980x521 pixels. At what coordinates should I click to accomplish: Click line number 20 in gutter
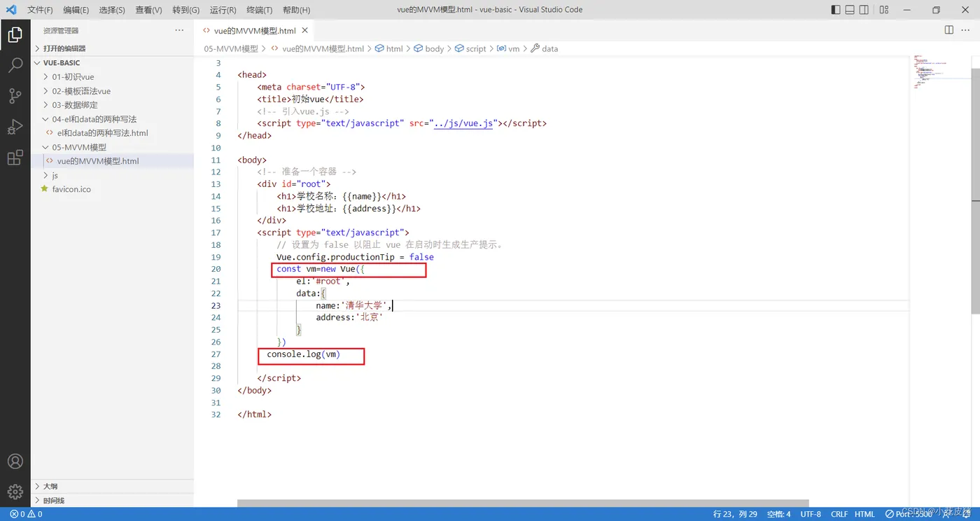(216, 269)
